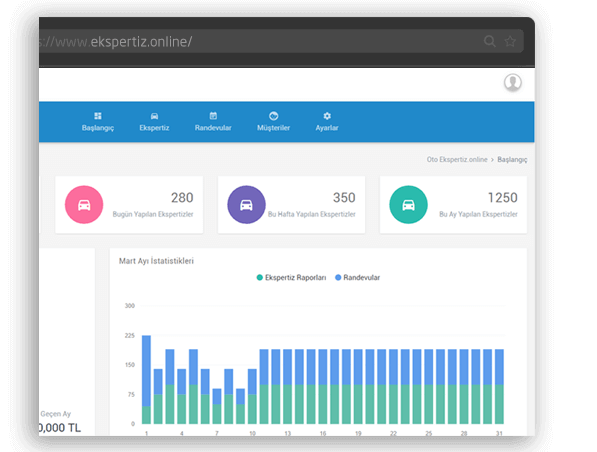
Task: Click the Geçen Ay label
Action: coord(56,414)
